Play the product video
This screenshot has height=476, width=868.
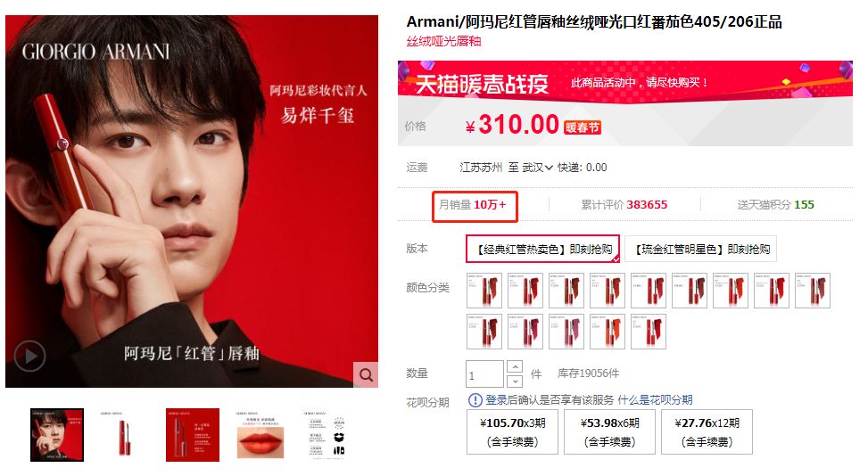[29, 356]
